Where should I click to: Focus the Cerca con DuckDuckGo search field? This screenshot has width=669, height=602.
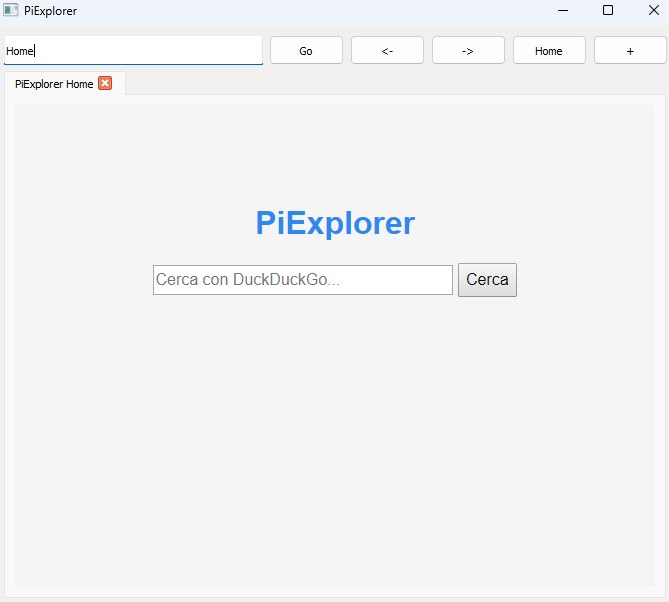303,280
